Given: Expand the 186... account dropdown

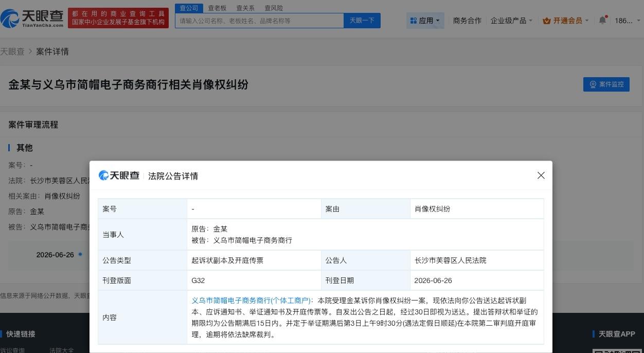Looking at the screenshot, I should [x=628, y=21].
